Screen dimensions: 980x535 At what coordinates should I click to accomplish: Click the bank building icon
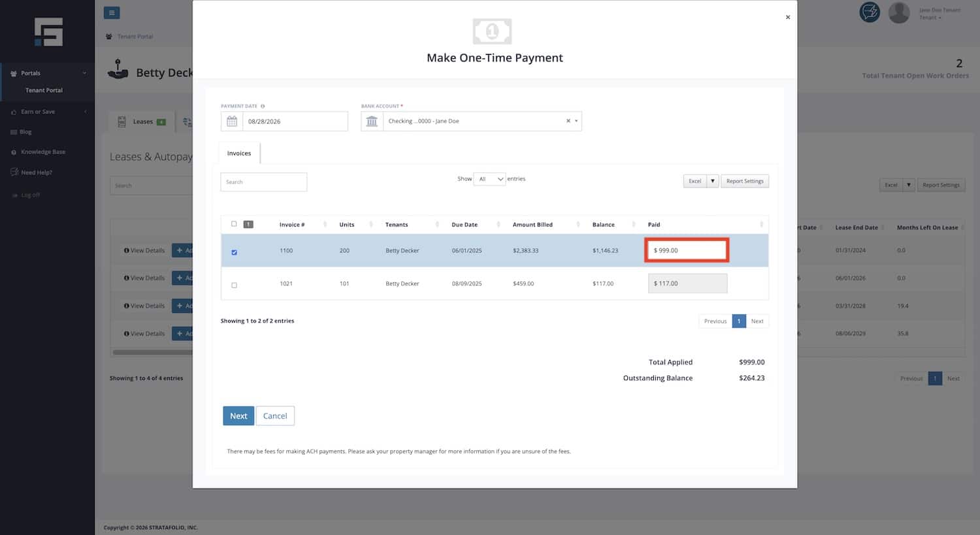[372, 122]
